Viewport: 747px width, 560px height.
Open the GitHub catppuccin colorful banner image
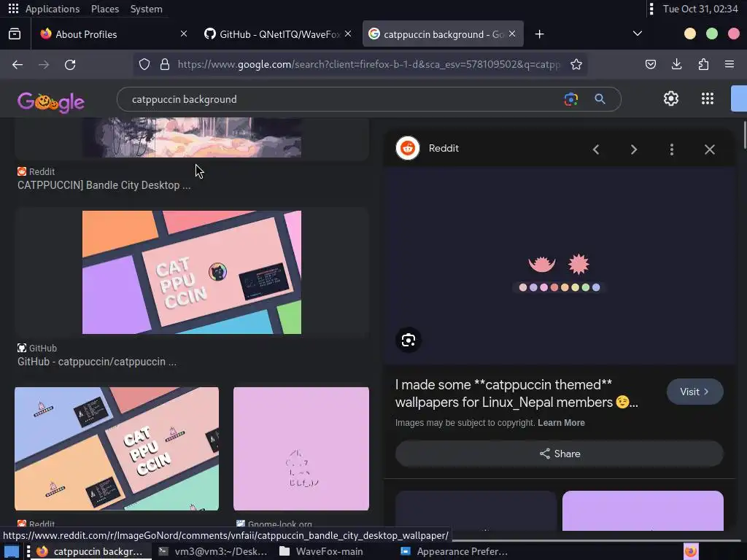[192, 272]
